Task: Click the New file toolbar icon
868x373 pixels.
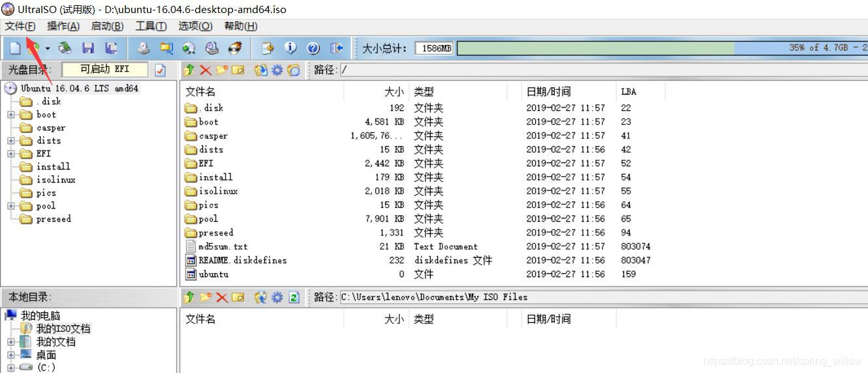Action: pyautogui.click(x=16, y=48)
